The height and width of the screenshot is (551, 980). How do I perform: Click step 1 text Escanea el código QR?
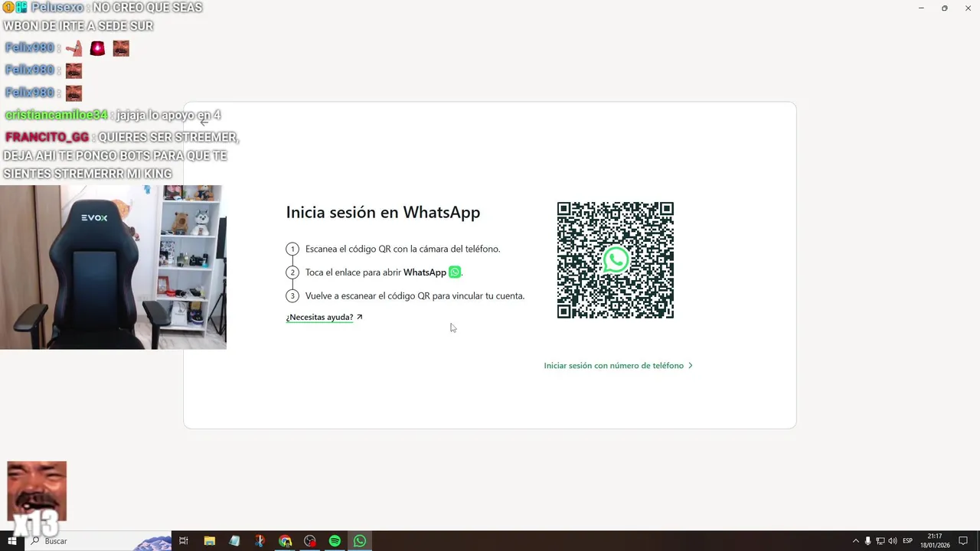403,249
